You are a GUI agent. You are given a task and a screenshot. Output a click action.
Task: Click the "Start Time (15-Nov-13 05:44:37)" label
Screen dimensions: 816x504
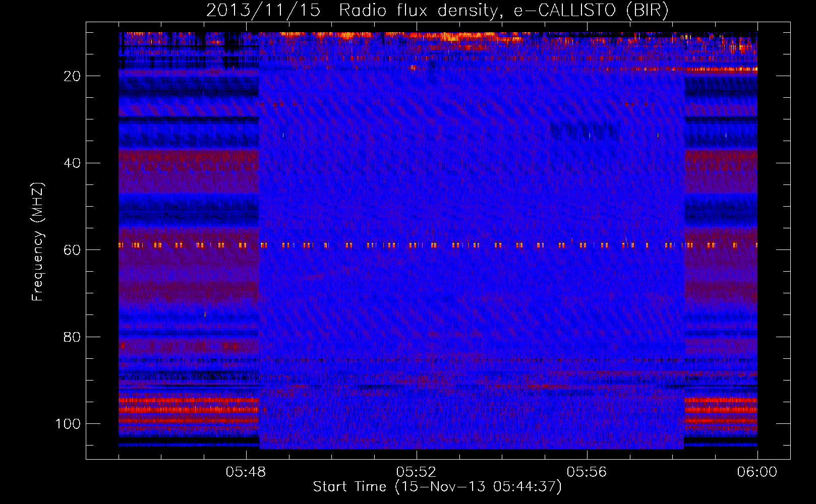(437, 487)
